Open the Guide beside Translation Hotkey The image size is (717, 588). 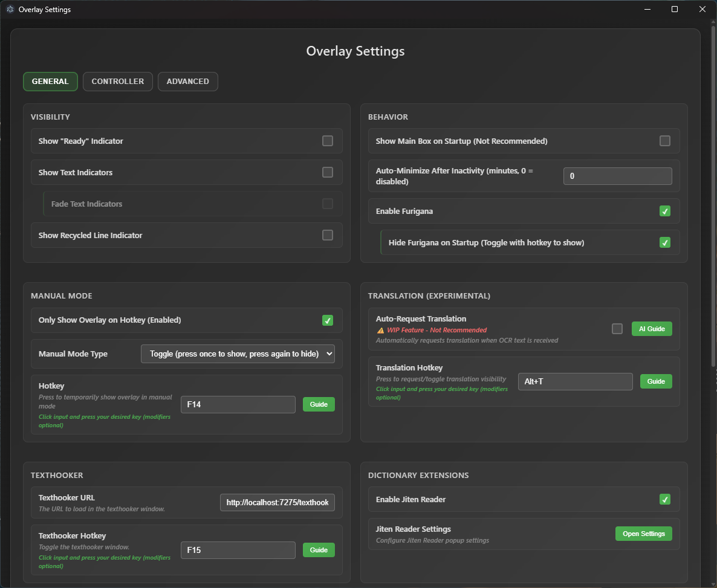pos(656,381)
